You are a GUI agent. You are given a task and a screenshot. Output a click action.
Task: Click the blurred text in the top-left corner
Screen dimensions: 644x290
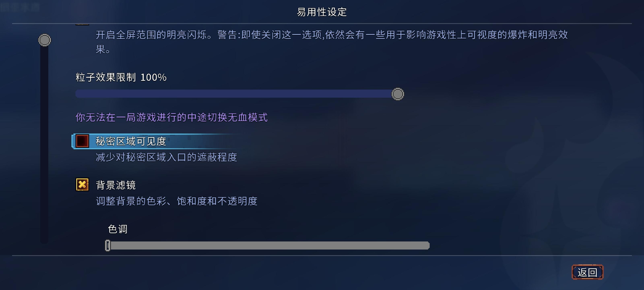tap(20, 7)
